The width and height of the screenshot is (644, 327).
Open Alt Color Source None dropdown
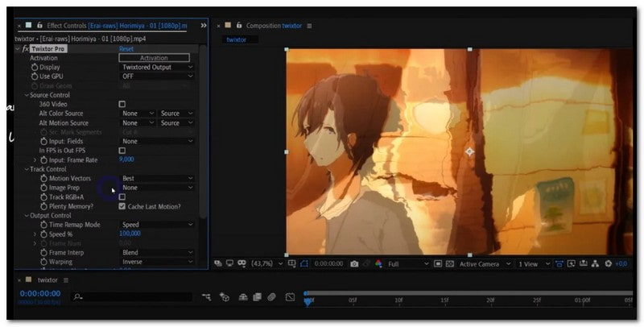point(138,114)
